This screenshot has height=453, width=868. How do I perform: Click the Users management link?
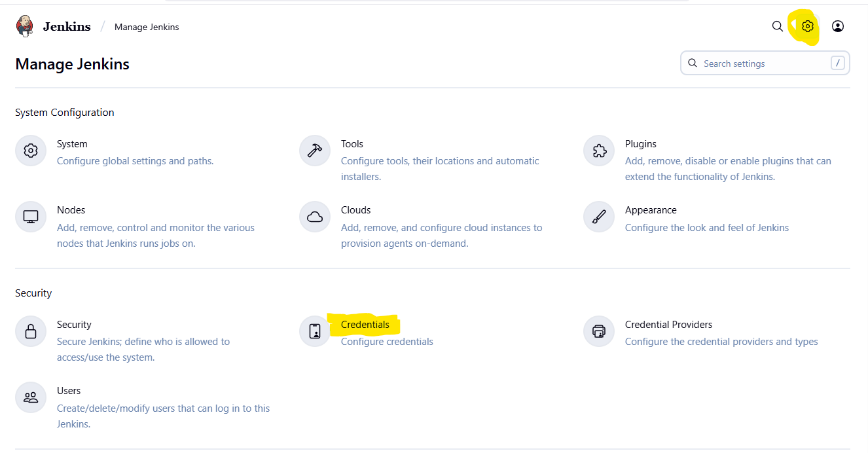point(69,391)
